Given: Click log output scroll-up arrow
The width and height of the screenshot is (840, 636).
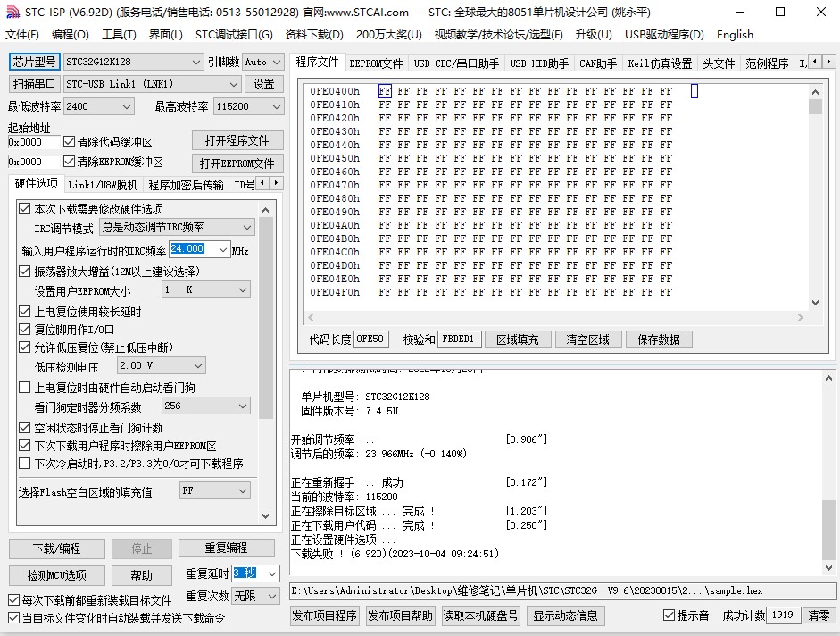Looking at the screenshot, I should pos(828,378).
